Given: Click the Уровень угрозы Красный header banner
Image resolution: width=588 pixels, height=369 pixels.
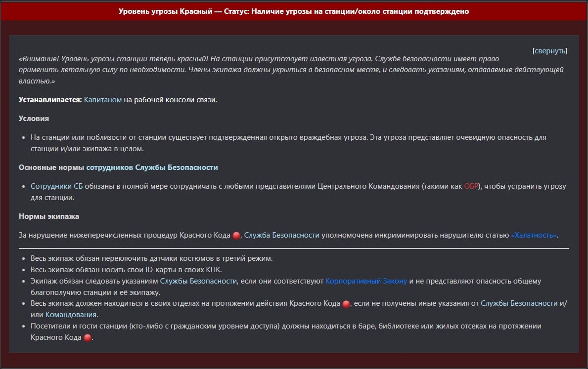Looking at the screenshot, I should (294, 11).
